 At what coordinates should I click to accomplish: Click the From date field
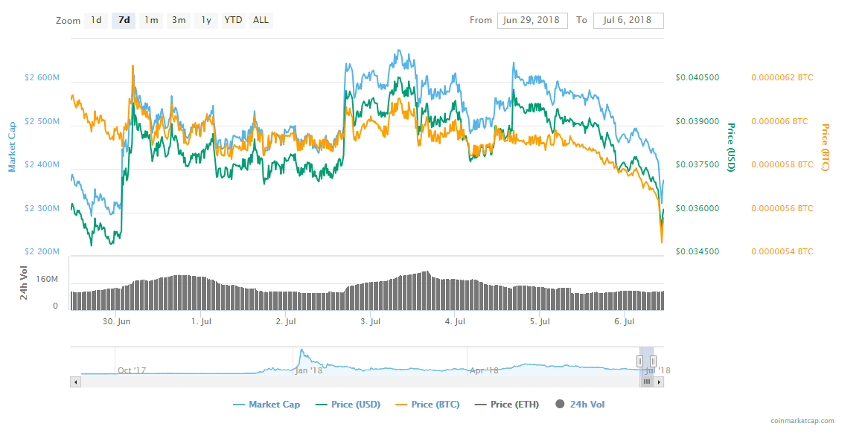click(532, 20)
